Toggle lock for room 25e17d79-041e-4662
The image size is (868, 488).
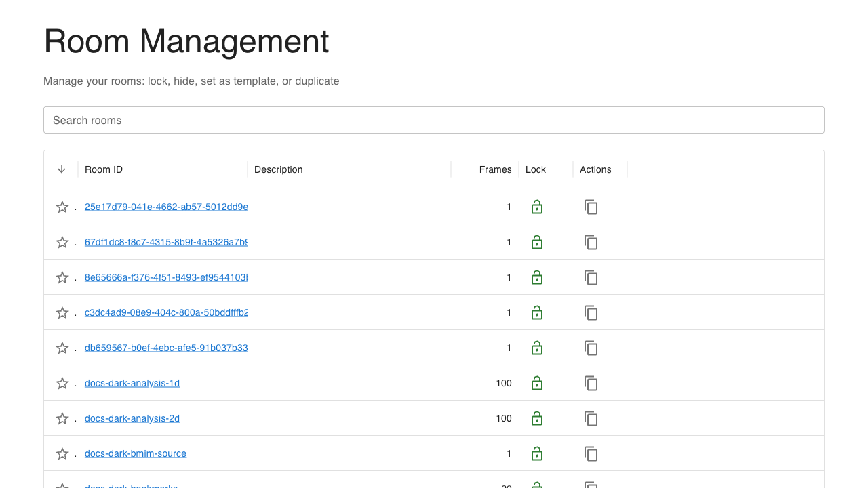point(537,207)
